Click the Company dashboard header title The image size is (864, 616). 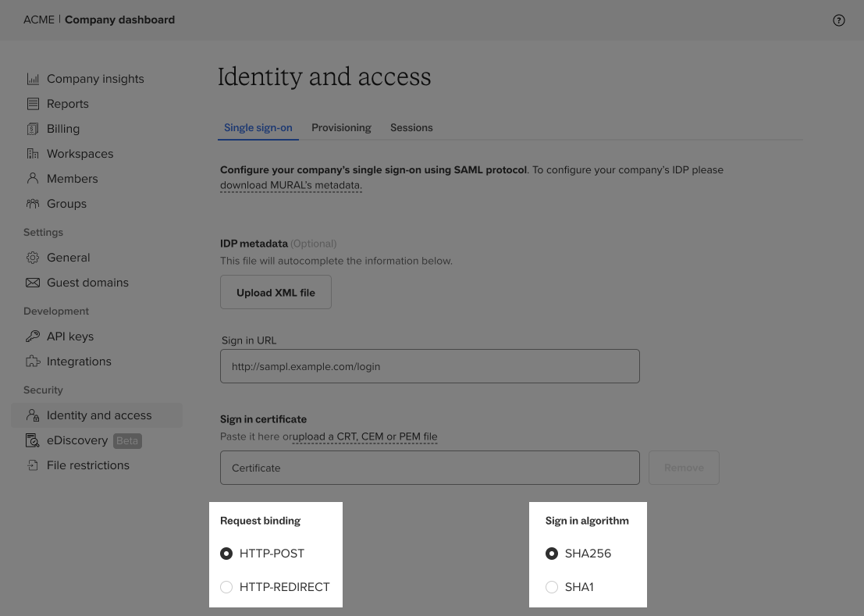click(x=119, y=20)
